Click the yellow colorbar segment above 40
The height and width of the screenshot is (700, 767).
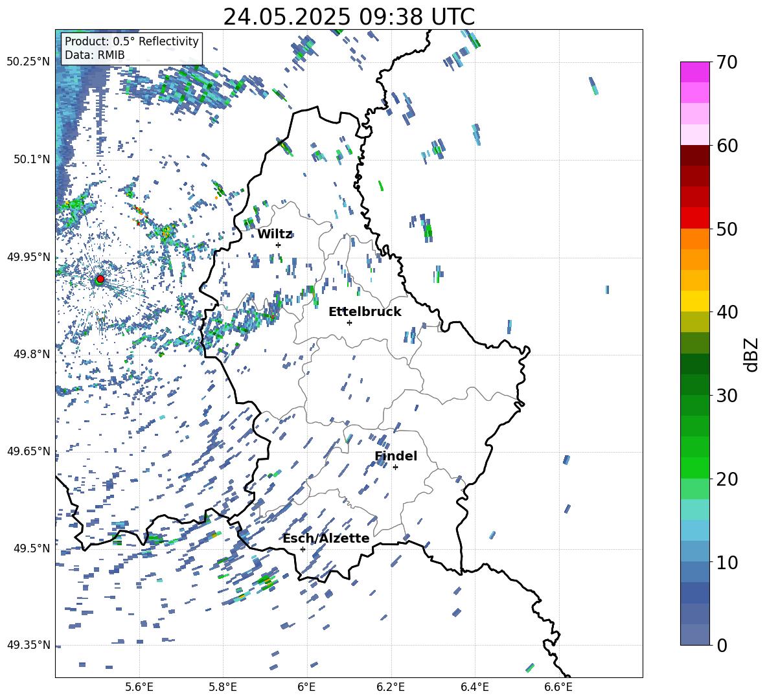(695, 302)
